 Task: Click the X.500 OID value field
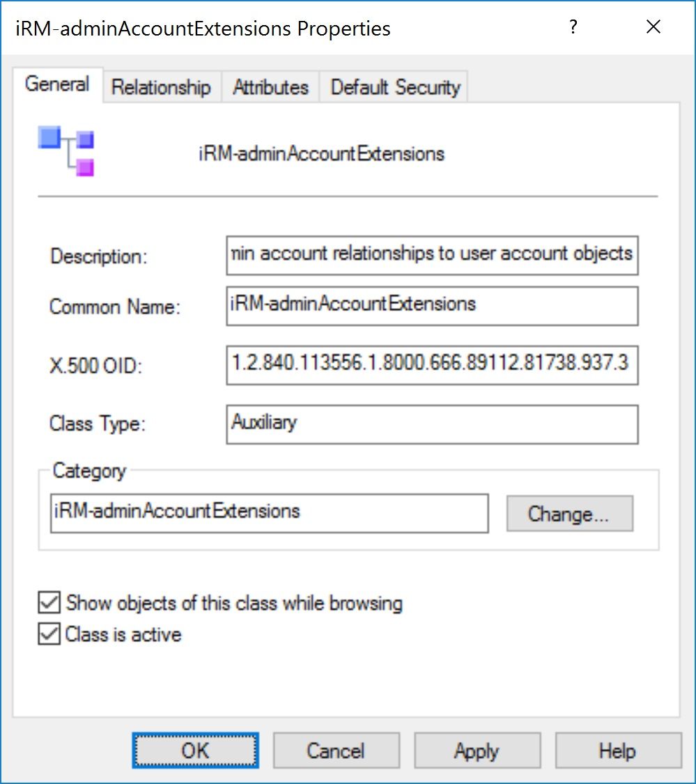(x=432, y=364)
